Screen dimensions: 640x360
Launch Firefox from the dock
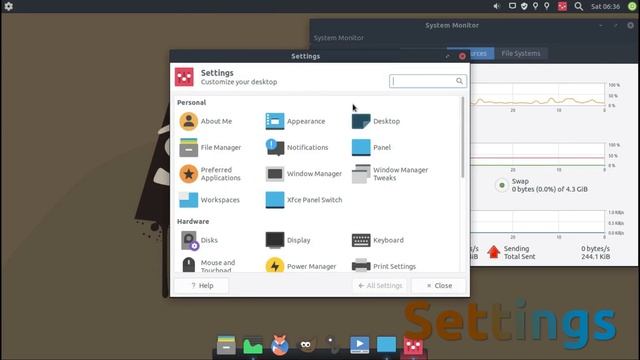click(280, 345)
